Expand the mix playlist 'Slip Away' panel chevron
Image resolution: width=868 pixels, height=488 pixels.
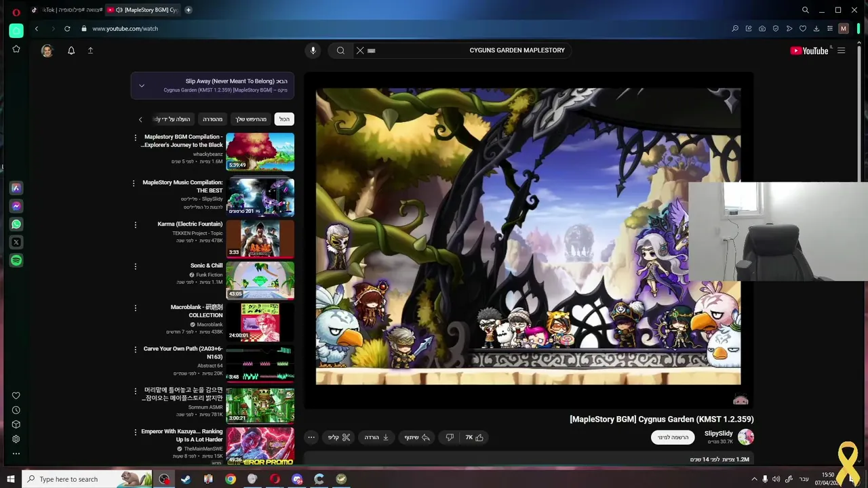[x=141, y=85]
